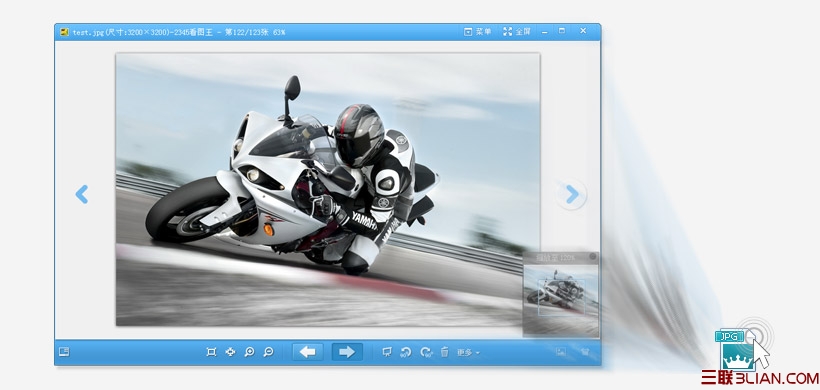Toggle the thumbnail panel icon at toolbar left
Viewport: 820px width, 390px height.
tap(64, 352)
